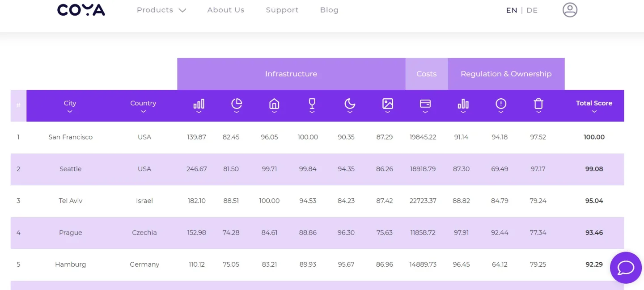Screen dimensions: 644x290
Task: Sort table by Country column
Action: pos(143,106)
